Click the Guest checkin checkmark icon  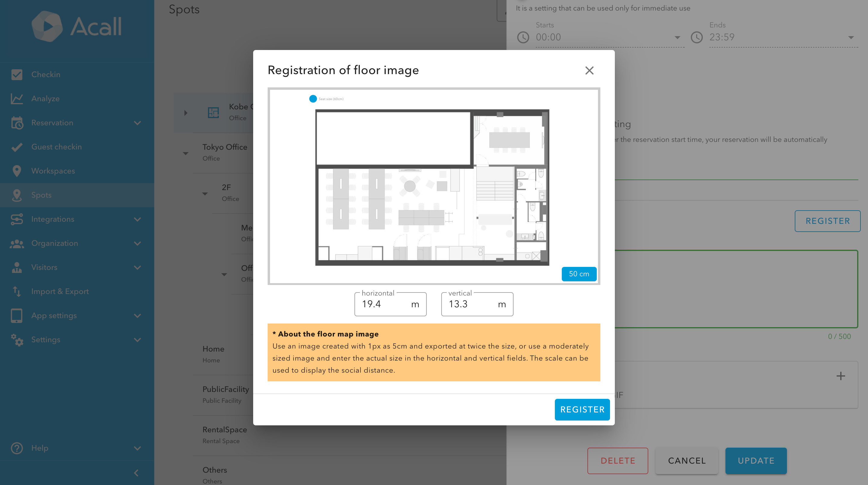tap(17, 147)
